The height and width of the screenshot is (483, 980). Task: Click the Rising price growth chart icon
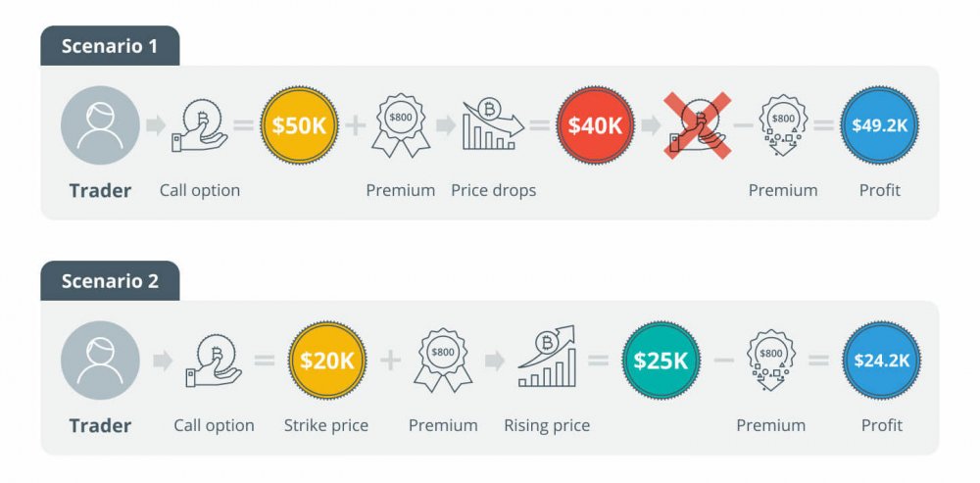click(547, 360)
